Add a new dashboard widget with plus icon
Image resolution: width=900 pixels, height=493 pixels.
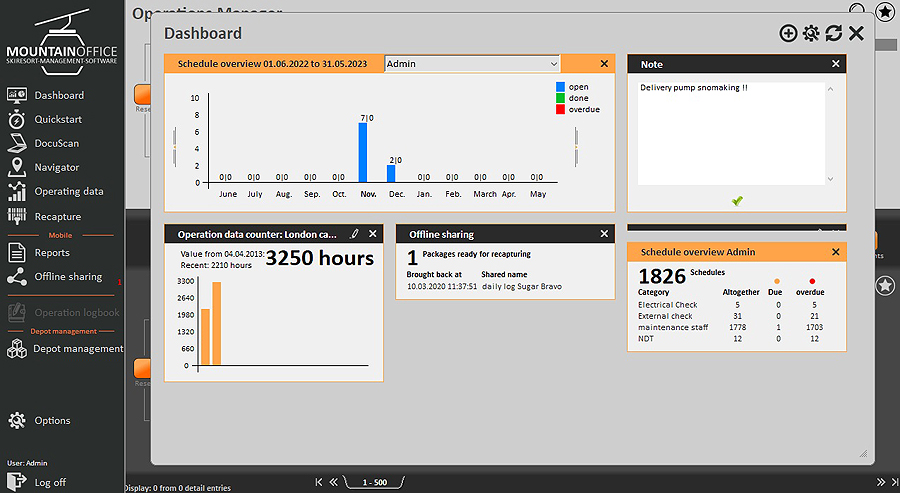788,34
